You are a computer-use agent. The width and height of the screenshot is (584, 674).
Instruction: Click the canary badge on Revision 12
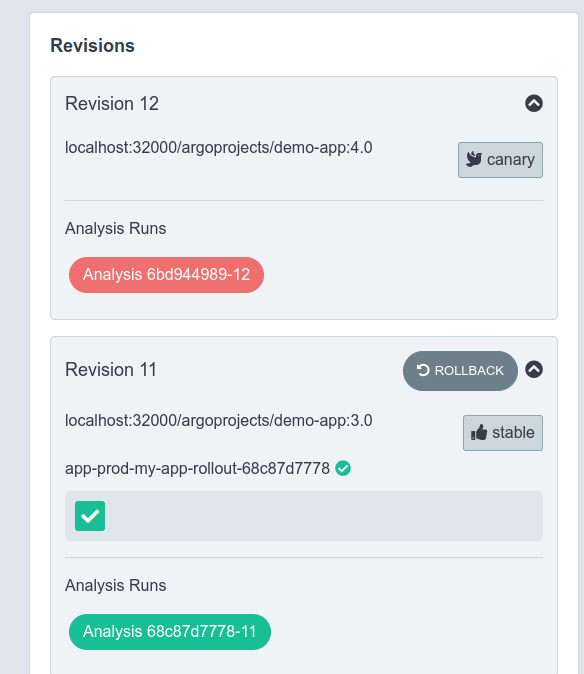point(500,160)
